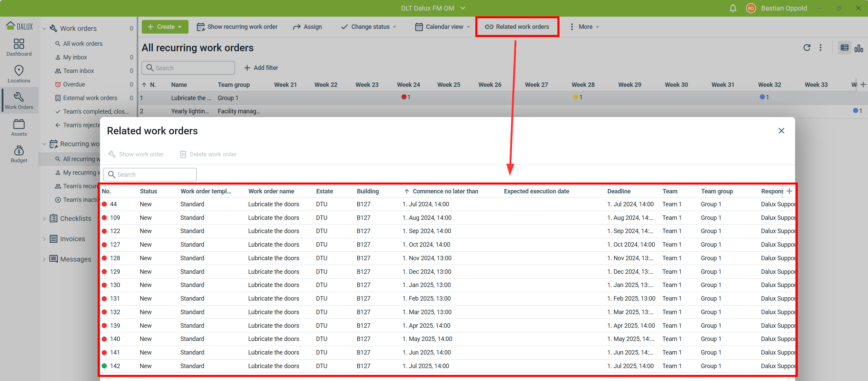Image resolution: width=868 pixels, height=381 pixels.
Task: Click the notification bell icon
Action: pyautogui.click(x=733, y=8)
